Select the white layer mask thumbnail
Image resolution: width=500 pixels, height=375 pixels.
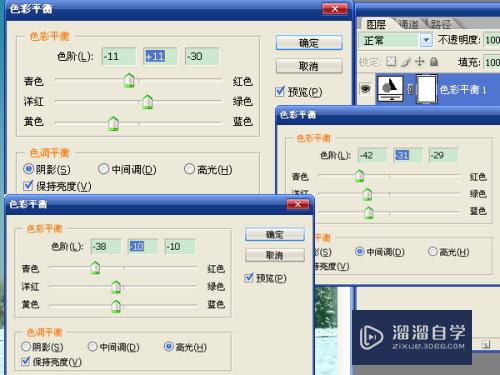[427, 89]
